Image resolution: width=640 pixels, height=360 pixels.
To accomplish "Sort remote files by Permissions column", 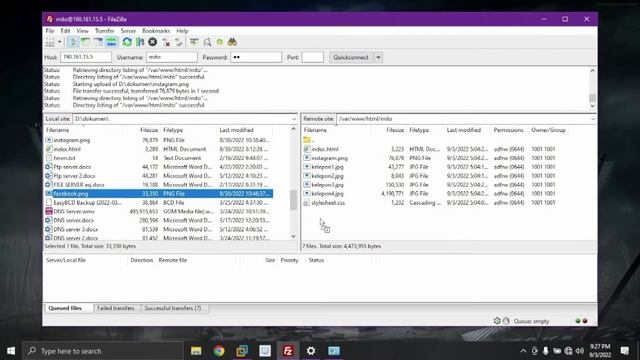I will (509, 130).
